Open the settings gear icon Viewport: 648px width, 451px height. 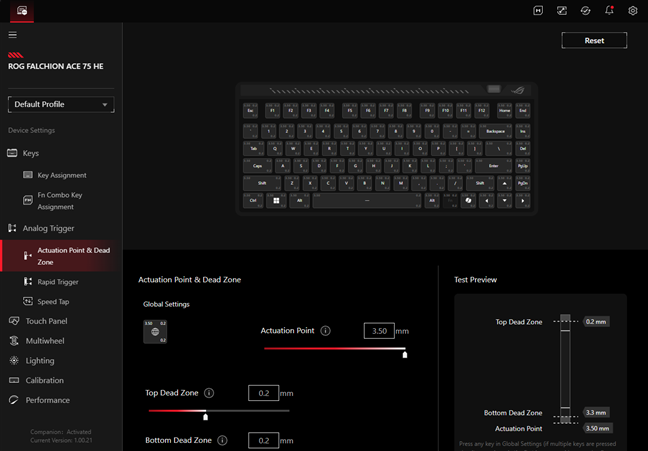tap(633, 11)
